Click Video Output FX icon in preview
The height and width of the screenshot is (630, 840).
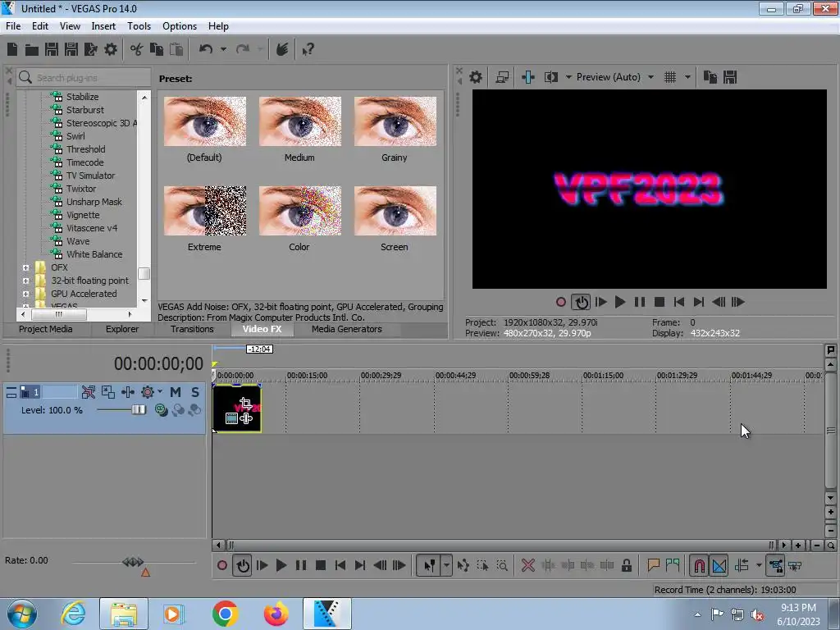click(x=528, y=77)
